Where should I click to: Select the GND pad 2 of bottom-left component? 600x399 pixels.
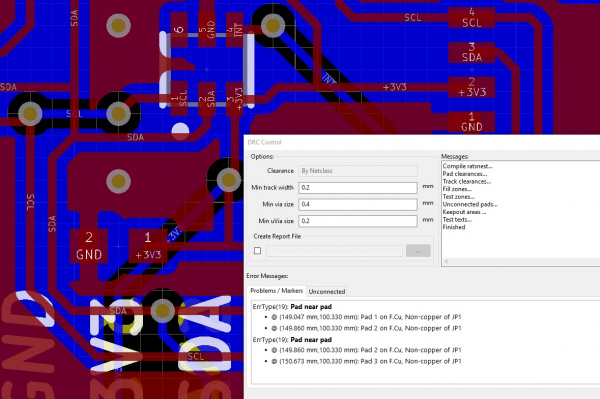point(89,246)
